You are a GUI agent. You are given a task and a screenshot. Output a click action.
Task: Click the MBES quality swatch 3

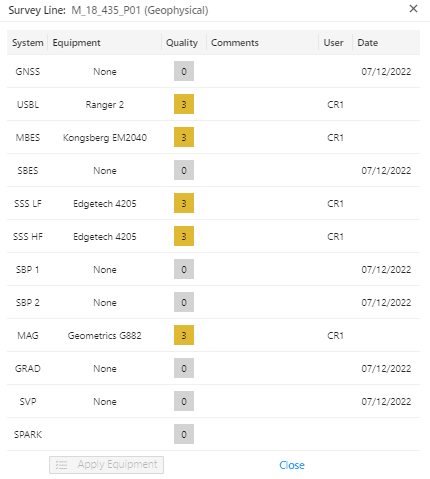pos(184,137)
